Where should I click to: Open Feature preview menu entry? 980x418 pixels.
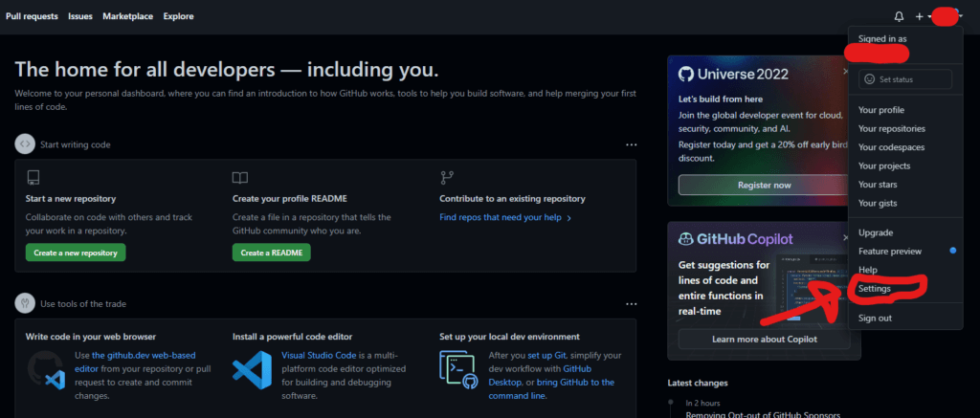(x=890, y=252)
